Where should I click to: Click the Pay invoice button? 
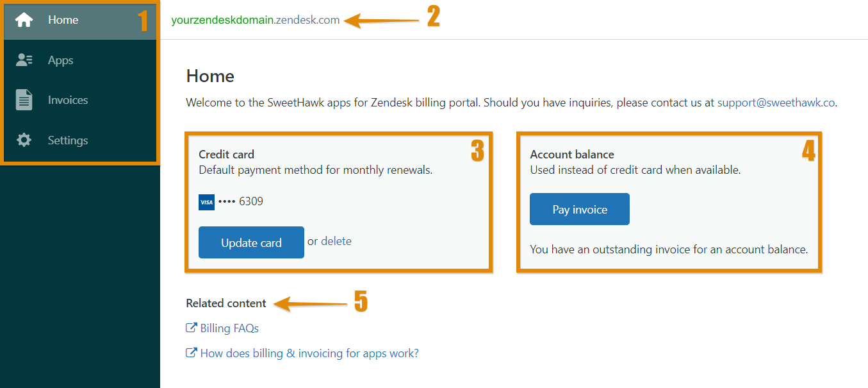point(580,209)
